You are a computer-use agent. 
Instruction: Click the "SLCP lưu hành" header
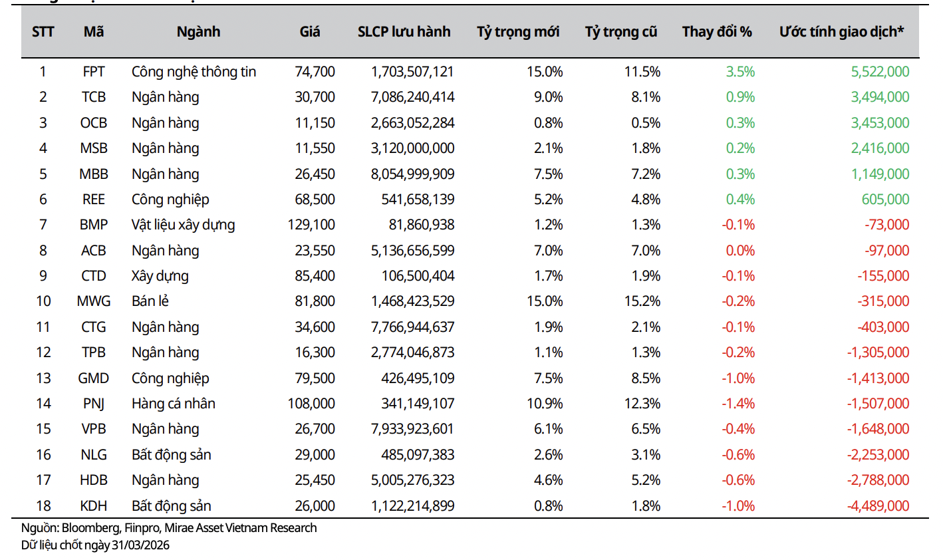click(x=404, y=32)
